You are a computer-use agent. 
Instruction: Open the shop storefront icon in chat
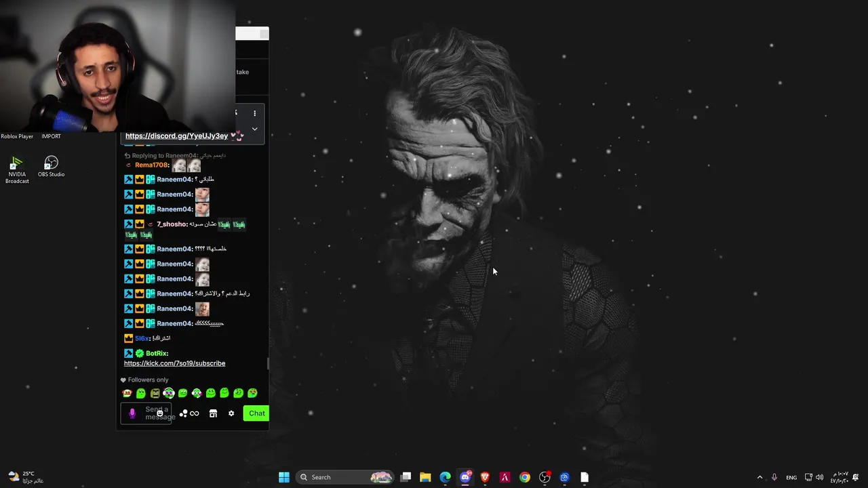tap(213, 413)
